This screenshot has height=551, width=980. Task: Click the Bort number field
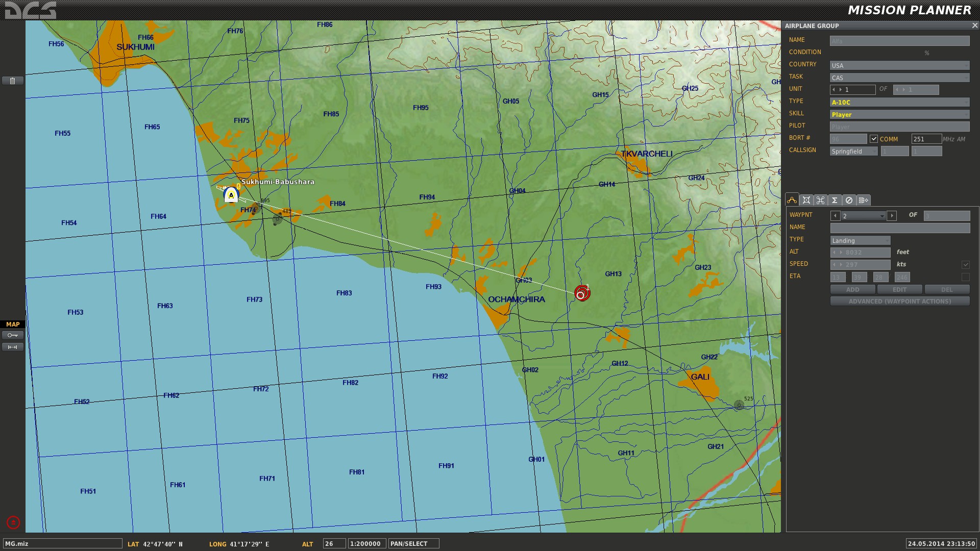848,139
